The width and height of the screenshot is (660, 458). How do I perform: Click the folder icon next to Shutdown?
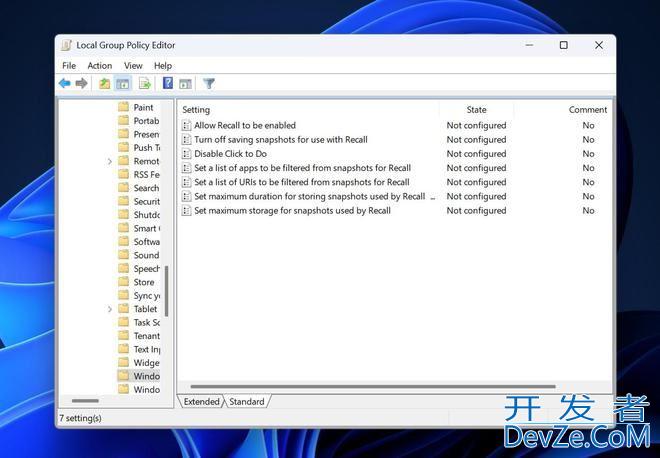click(123, 214)
